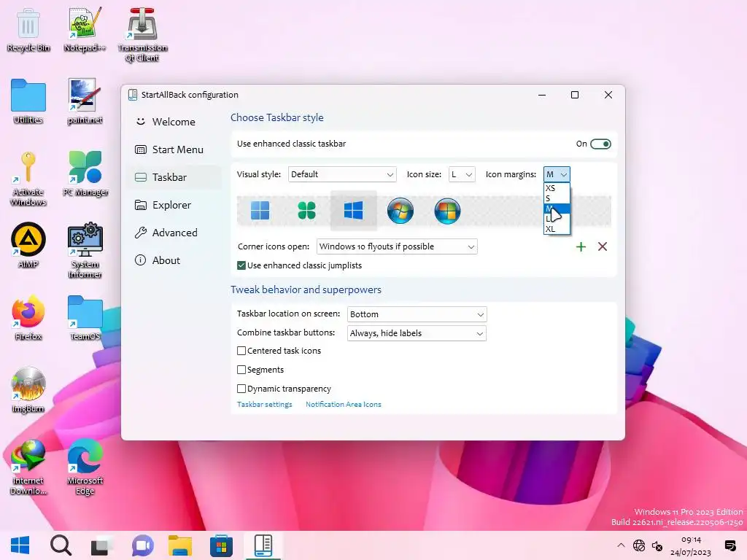This screenshot has height=560, width=747.
Task: Choose XL in the icon margins list
Action: pos(557,229)
